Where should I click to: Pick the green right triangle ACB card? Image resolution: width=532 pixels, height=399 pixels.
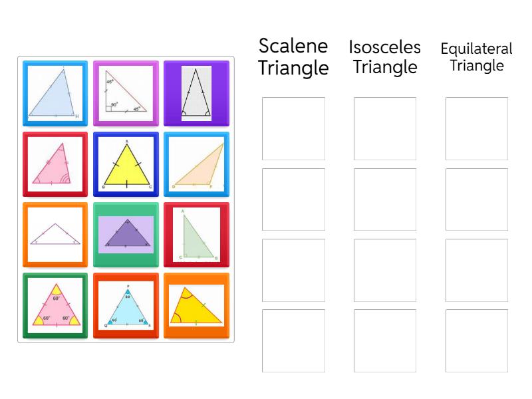click(x=196, y=235)
